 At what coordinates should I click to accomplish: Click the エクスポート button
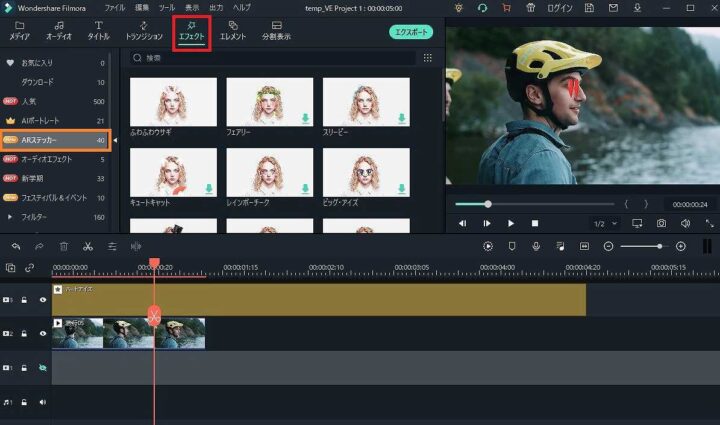point(410,32)
